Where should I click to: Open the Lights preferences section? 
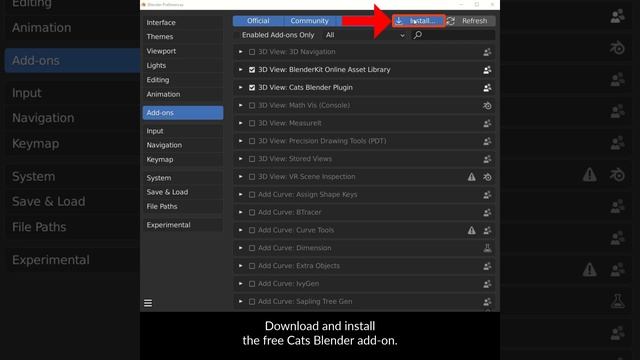click(183, 65)
